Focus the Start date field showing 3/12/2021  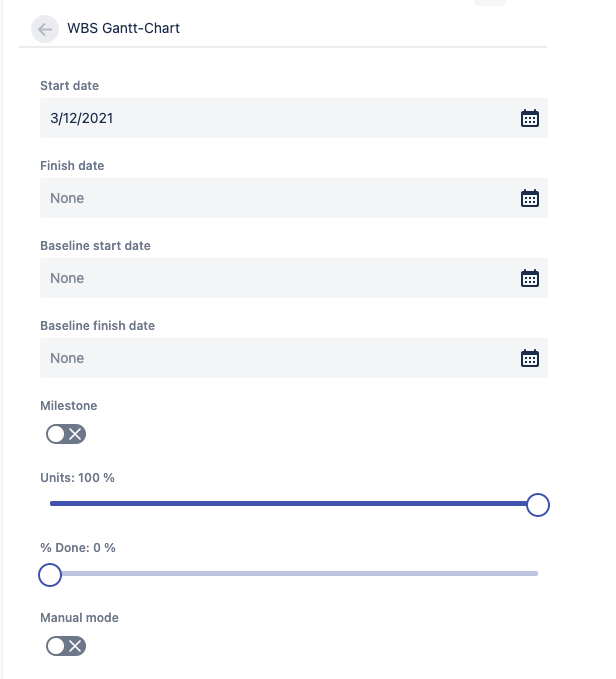270,118
